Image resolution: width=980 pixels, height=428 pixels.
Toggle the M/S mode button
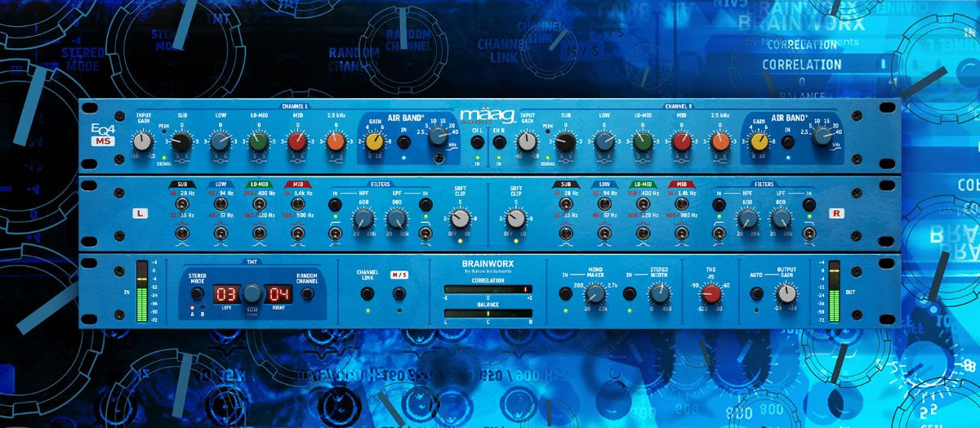pyautogui.click(x=399, y=294)
